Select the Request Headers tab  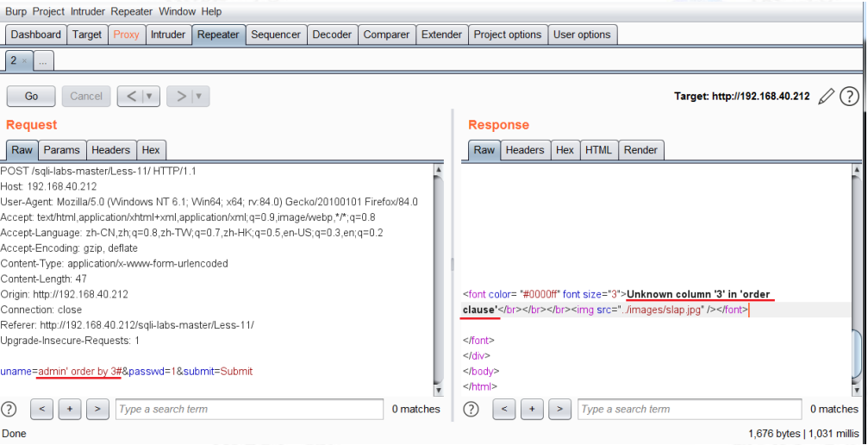coord(110,149)
